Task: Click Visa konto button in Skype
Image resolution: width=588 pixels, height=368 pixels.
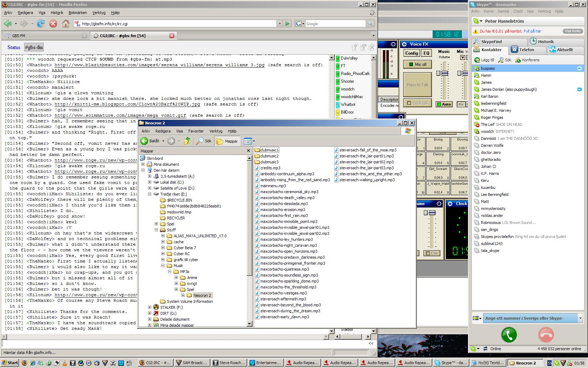Action: tap(573, 31)
